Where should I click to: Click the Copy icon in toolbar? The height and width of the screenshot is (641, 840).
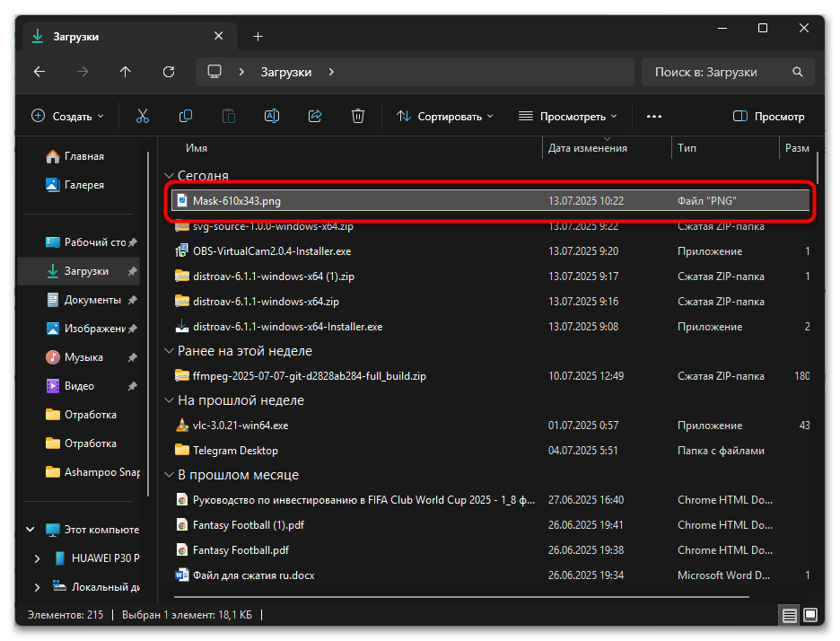tap(186, 116)
